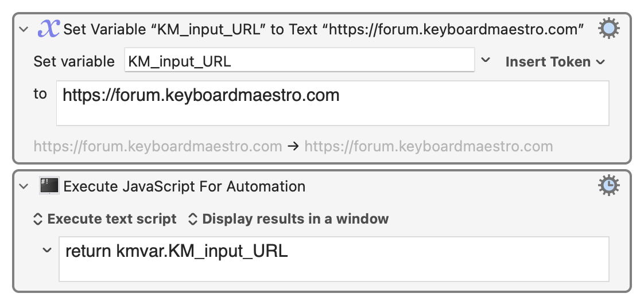This screenshot has height=305, width=644.
Task: Click the URL text value field
Action: point(333,103)
